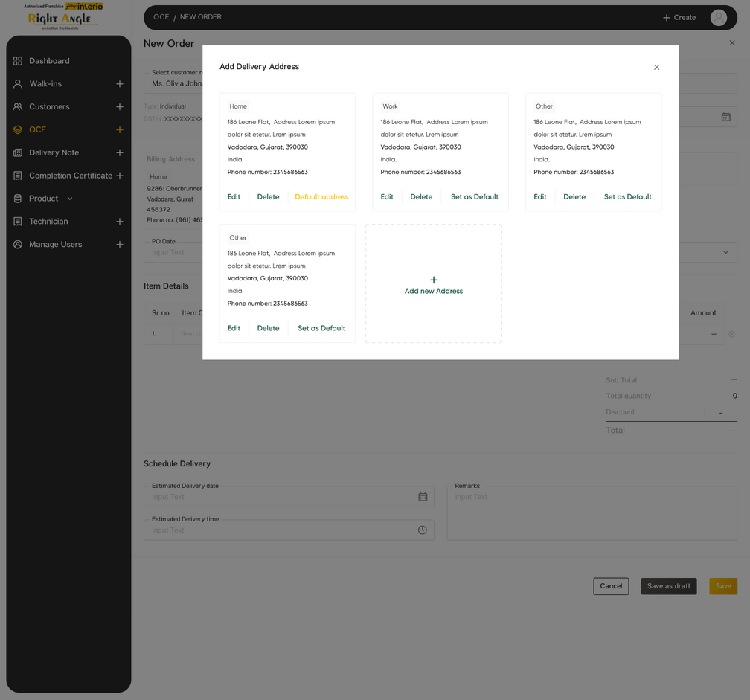Click the plus icon next to Technician
Screen dimensions: 750x700
click(x=120, y=222)
